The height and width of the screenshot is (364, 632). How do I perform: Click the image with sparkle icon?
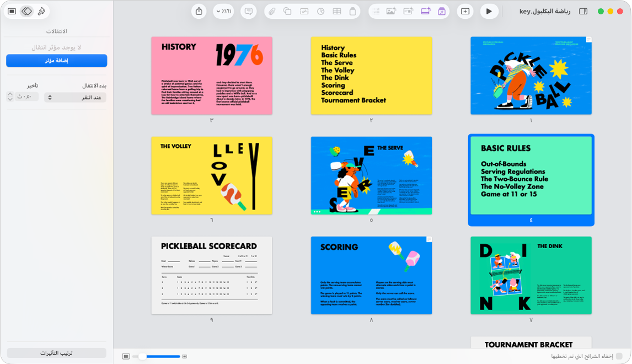click(391, 11)
